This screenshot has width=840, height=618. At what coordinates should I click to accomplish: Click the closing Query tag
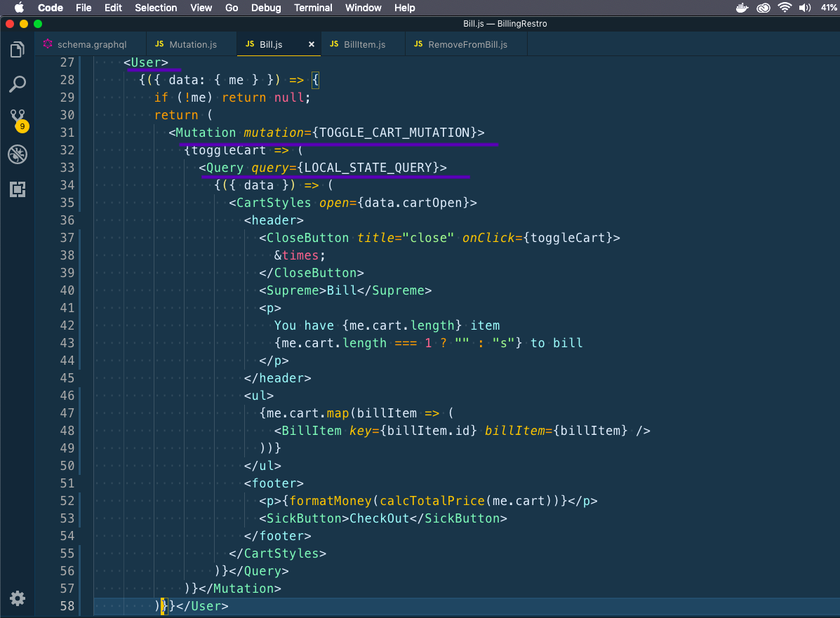point(259,571)
